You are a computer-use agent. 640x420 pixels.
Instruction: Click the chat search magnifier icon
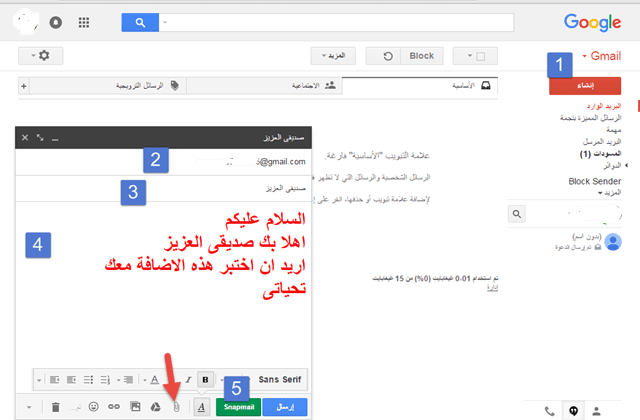[x=517, y=214]
